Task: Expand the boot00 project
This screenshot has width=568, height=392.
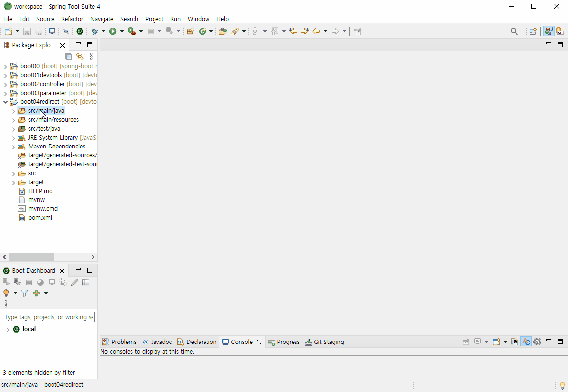Action: (5, 67)
